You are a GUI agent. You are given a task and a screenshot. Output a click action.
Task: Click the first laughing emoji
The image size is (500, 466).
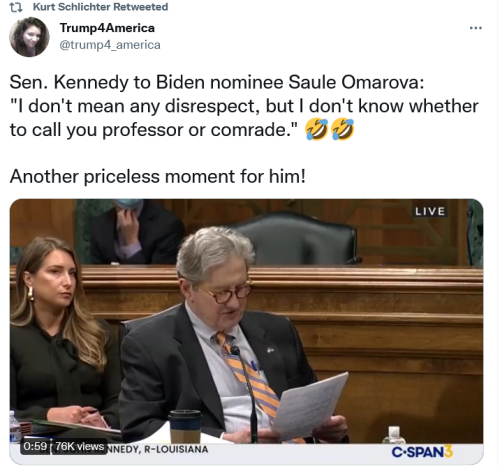pos(316,129)
